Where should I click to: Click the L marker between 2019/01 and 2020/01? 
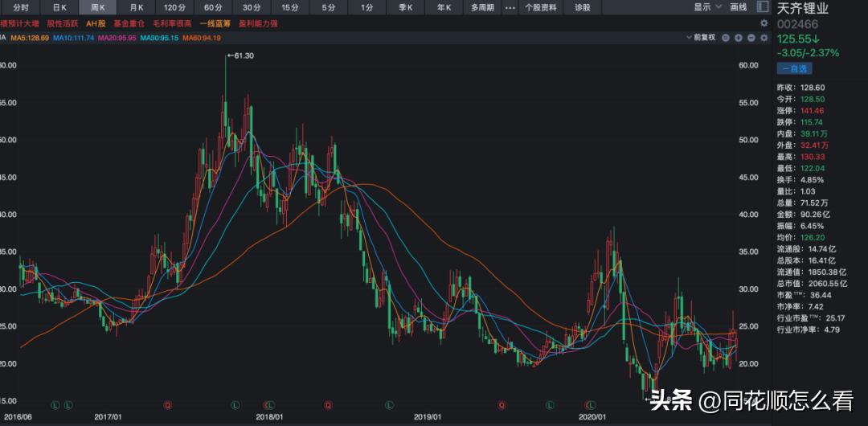click(551, 405)
